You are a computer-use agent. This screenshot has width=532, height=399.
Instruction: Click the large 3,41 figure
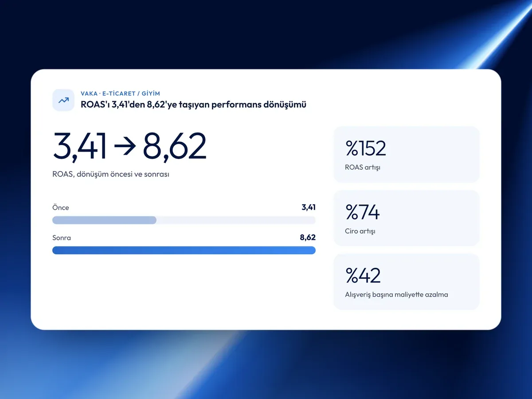[80, 146]
